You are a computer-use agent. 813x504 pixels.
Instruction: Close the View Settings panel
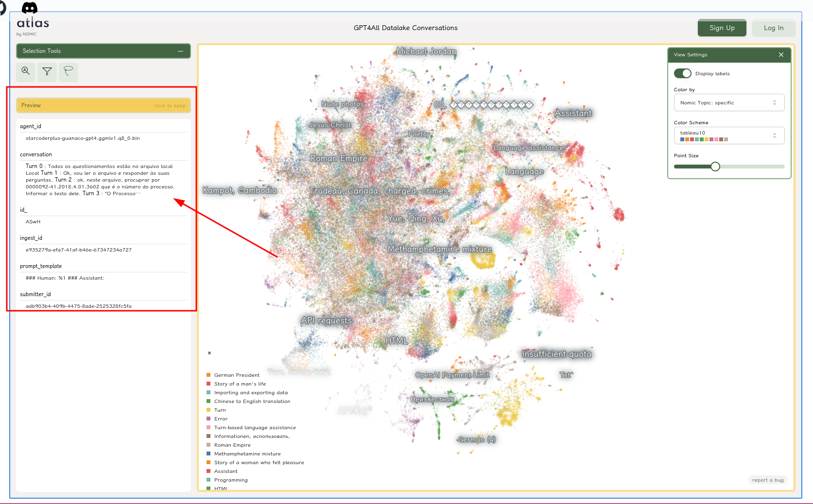(781, 55)
